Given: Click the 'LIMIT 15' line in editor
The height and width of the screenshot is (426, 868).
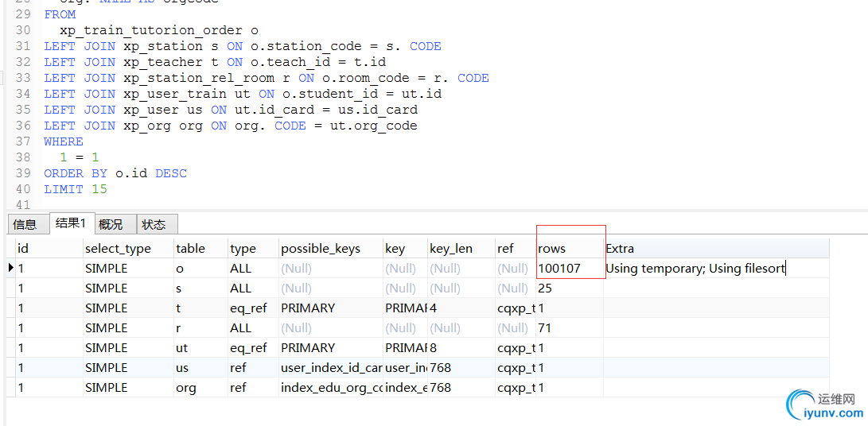Looking at the screenshot, I should click(76, 189).
